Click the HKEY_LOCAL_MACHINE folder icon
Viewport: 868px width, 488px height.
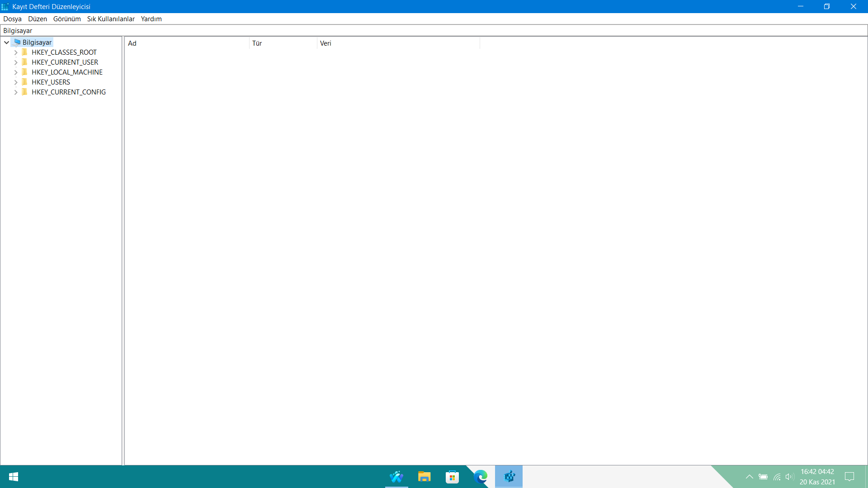tap(25, 72)
